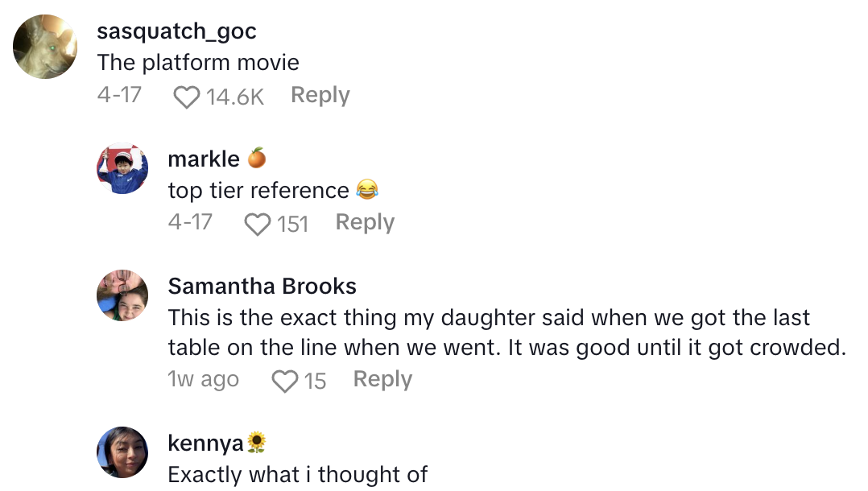Like markle's top tier reference comment
This screenshot has height=491, width=868.
click(x=258, y=225)
